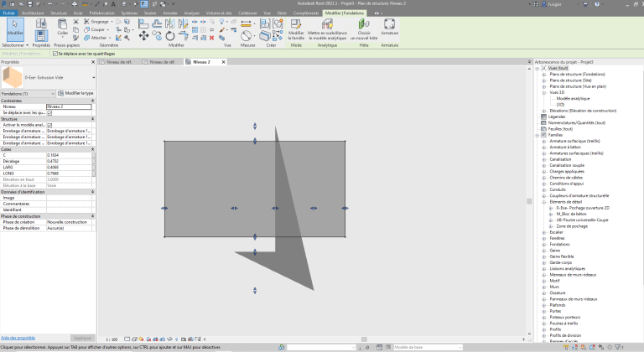The width and height of the screenshot is (644, 352).
Task: Open the 'Fondations (1)' filter dropdown
Action: [x=28, y=94]
